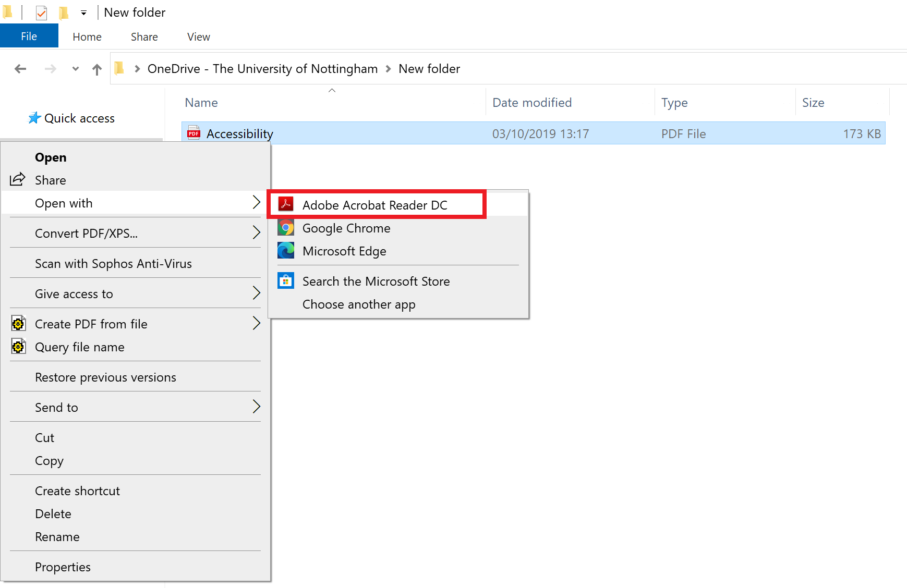
Task: Go forward with the right arrow button
Action: click(x=50, y=69)
